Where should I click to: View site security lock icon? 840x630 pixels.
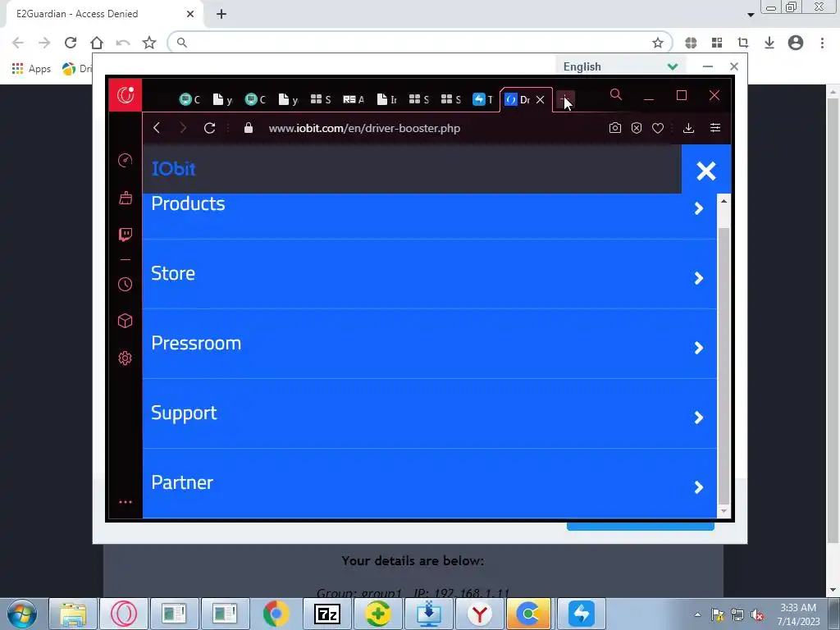[248, 128]
